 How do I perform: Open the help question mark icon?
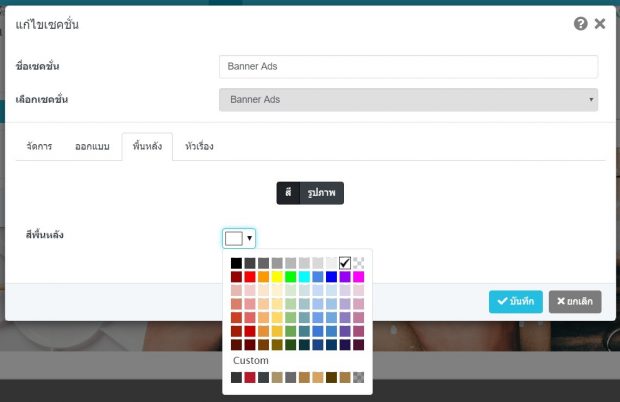click(x=580, y=24)
